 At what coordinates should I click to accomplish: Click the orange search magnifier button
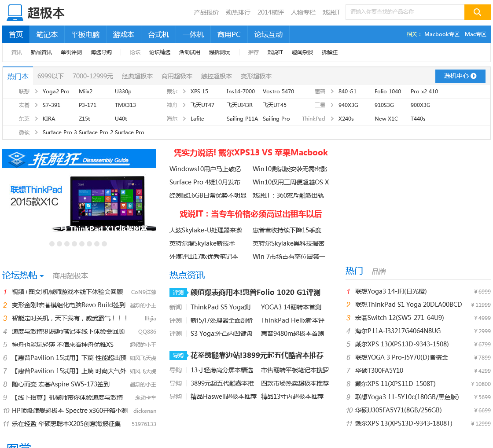[x=477, y=12]
